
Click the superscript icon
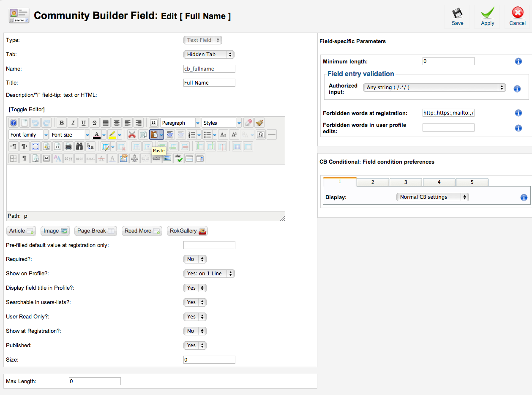[234, 134]
